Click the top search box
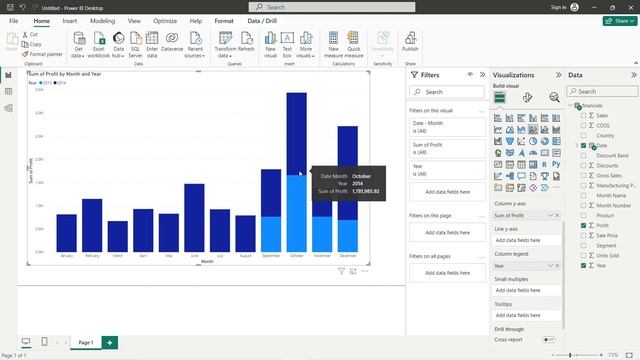640x360 pixels. pyautogui.click(x=332, y=7)
